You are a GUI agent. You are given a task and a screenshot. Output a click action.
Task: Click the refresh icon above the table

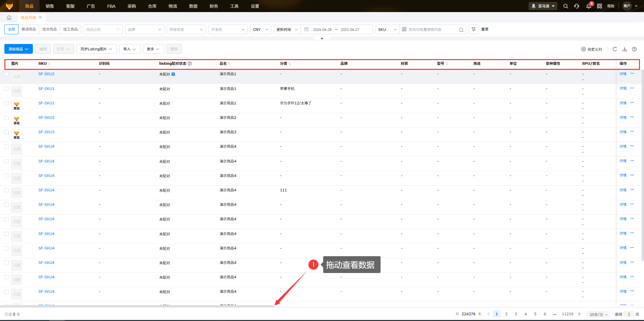tap(614, 49)
